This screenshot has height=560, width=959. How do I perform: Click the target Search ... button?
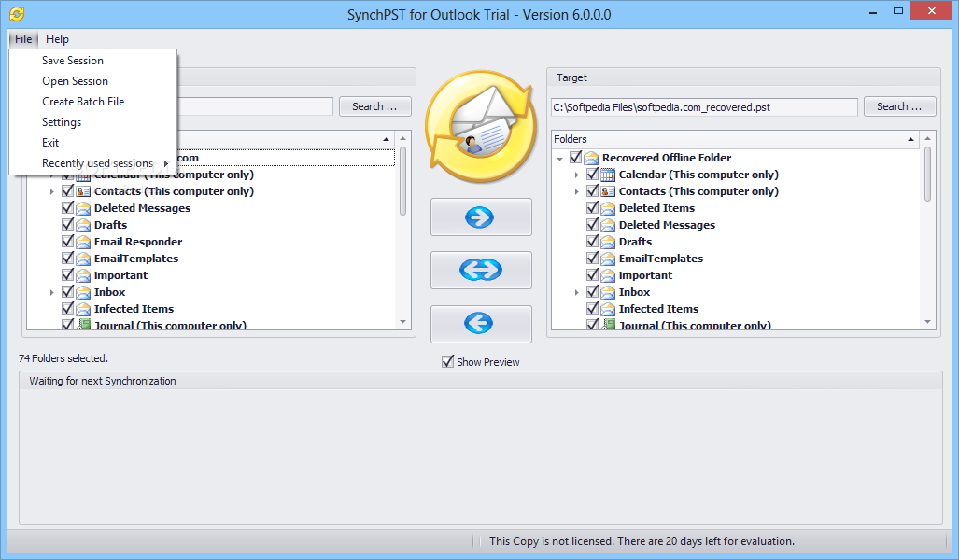tap(899, 106)
